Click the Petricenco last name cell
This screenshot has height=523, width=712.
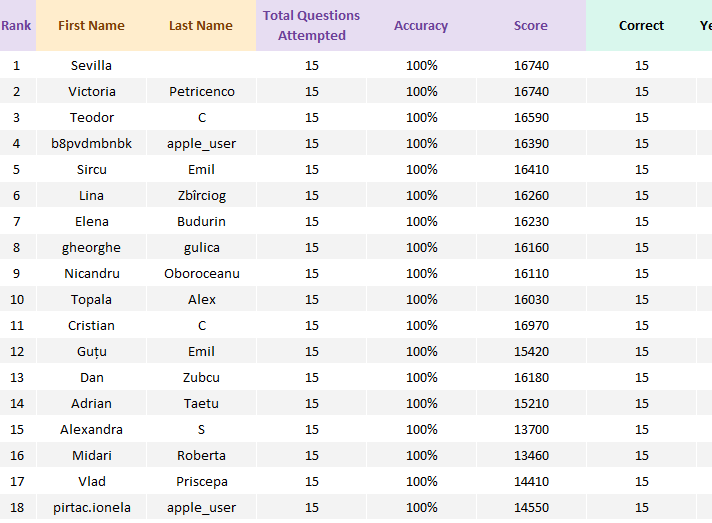[x=201, y=91]
